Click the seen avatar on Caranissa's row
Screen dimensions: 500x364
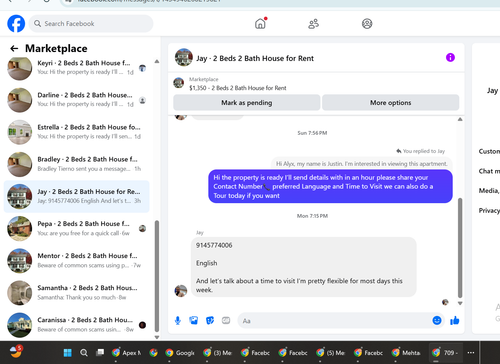coord(142,325)
